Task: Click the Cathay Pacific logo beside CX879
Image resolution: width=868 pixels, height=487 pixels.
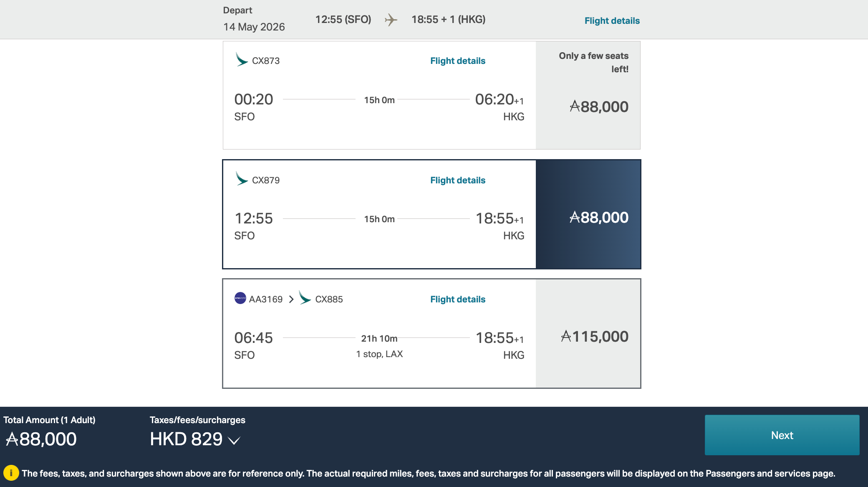Action: tap(242, 179)
